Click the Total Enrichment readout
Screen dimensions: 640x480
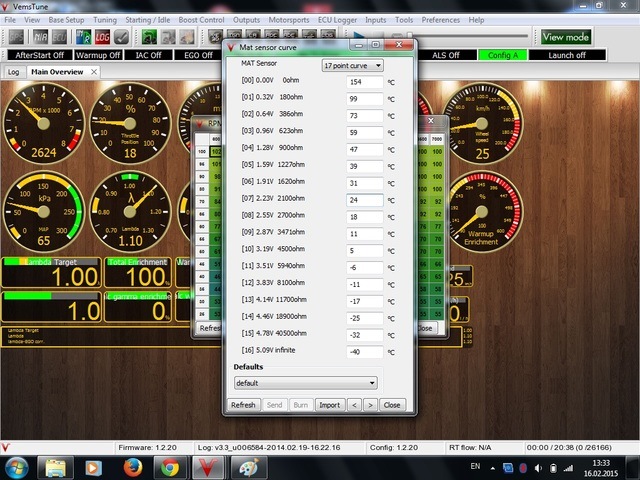click(x=138, y=273)
